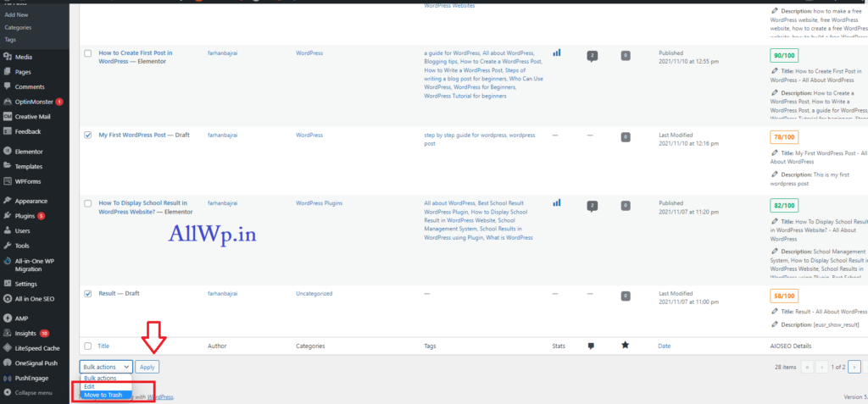Open the My First WordPress Post title link
Screen dimensions: 868x404
[x=131, y=135]
